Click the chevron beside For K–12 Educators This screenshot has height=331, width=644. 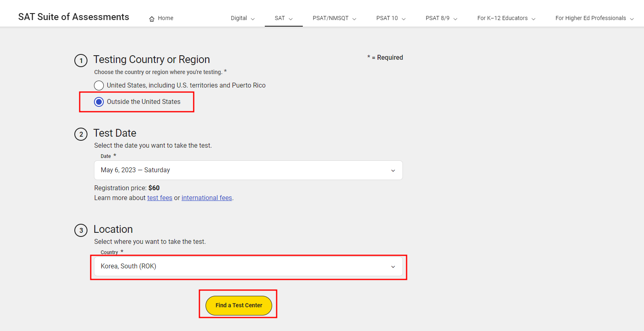[x=533, y=19]
